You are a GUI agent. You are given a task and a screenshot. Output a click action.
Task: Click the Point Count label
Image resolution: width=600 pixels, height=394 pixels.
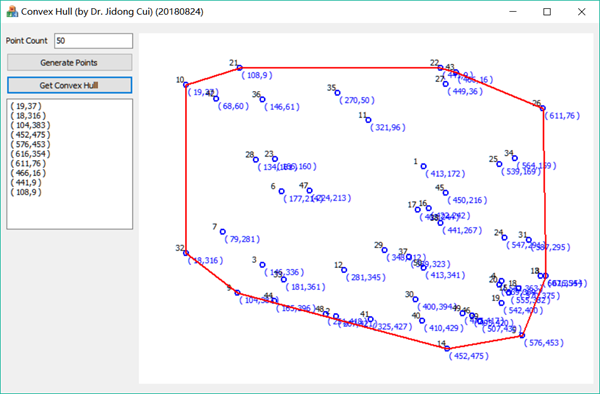click(x=26, y=41)
